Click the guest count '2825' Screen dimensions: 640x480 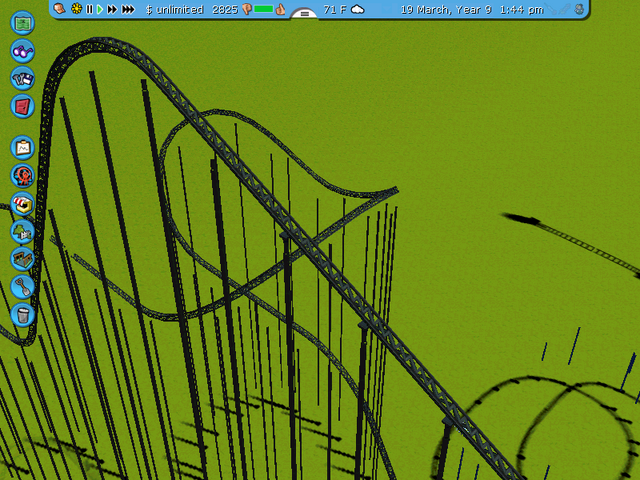[225, 9]
